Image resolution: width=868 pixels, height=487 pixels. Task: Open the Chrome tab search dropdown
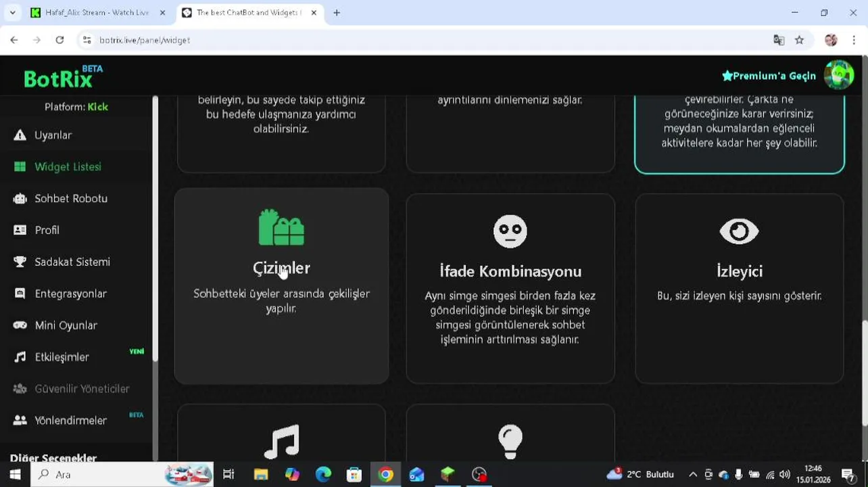click(12, 12)
